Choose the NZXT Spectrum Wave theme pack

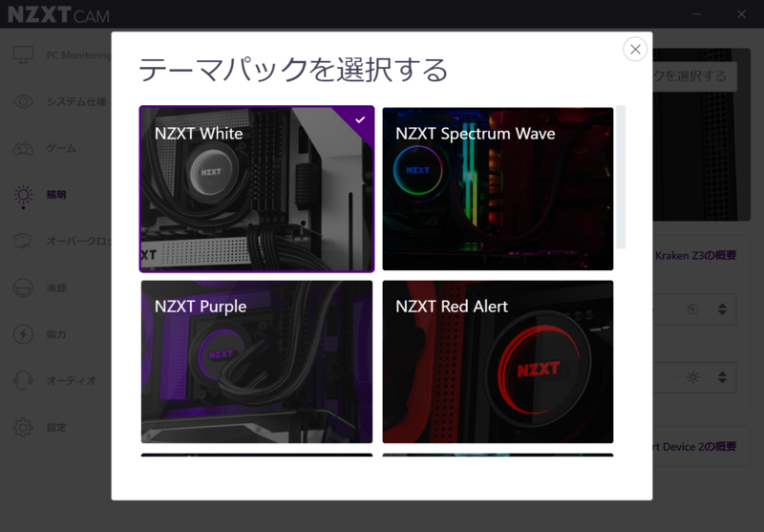tap(498, 188)
